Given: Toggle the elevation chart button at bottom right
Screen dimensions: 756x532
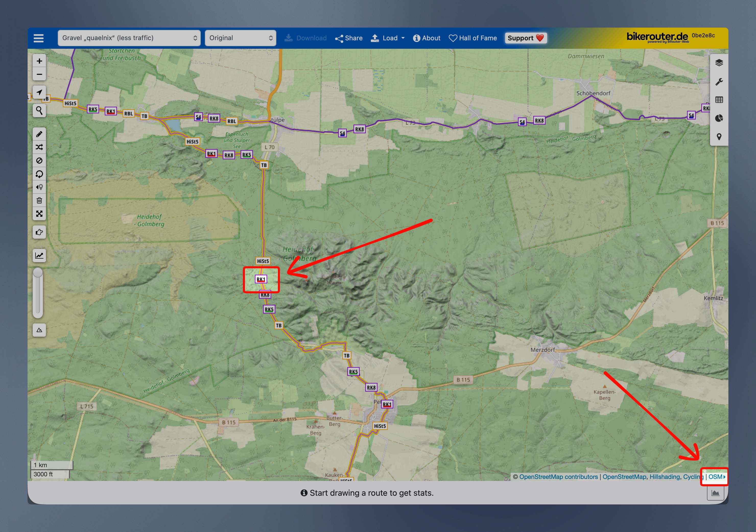Looking at the screenshot, I should point(715,493).
